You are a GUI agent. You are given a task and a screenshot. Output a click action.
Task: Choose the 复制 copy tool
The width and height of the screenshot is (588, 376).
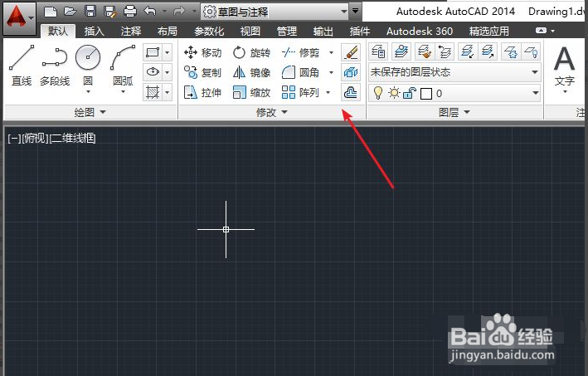tap(203, 72)
